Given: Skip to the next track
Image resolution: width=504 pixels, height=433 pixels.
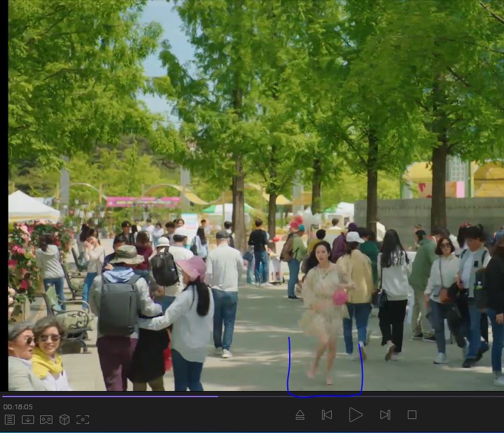Looking at the screenshot, I should pyautogui.click(x=385, y=415).
